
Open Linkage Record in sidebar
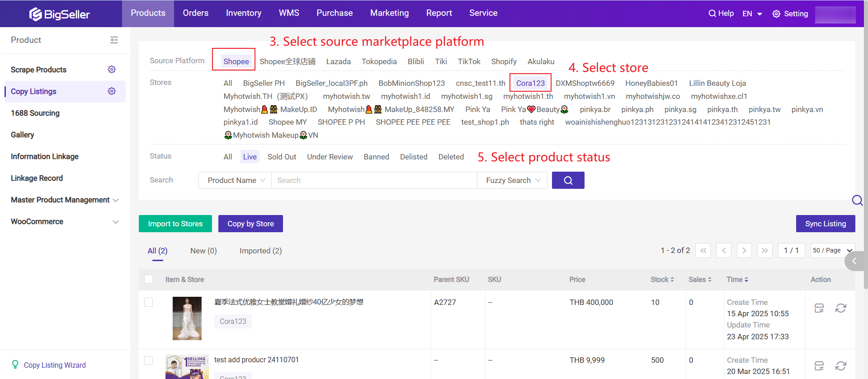(37, 178)
